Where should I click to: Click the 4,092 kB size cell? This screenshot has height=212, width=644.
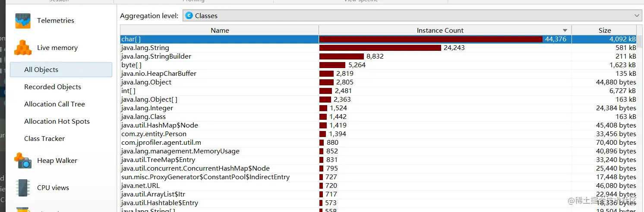click(x=604, y=39)
